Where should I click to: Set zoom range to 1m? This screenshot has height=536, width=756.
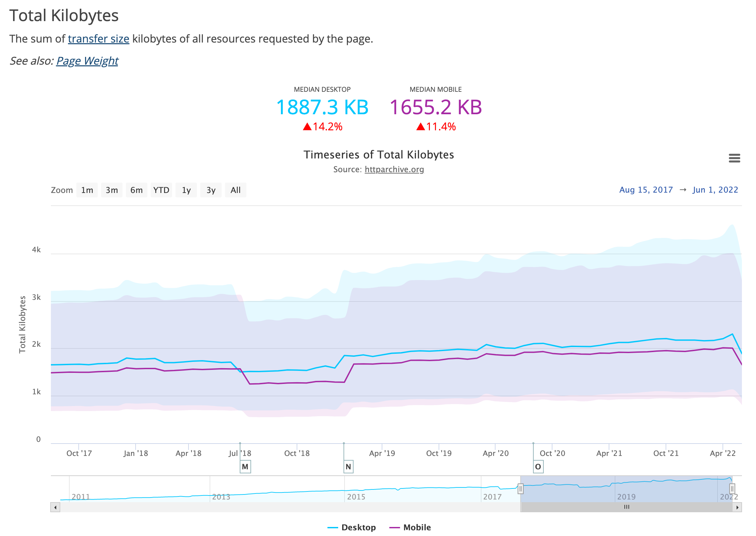pos(87,190)
